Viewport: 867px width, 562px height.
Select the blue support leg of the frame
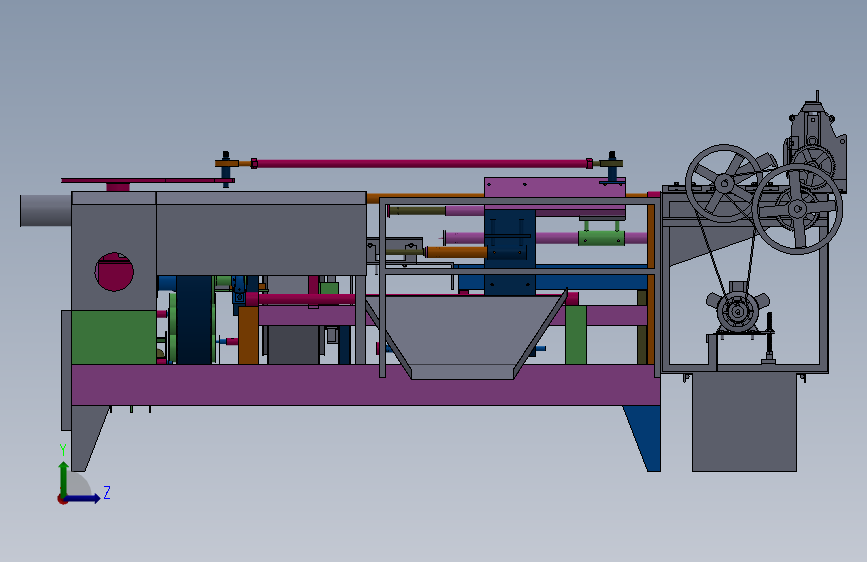coord(644,438)
